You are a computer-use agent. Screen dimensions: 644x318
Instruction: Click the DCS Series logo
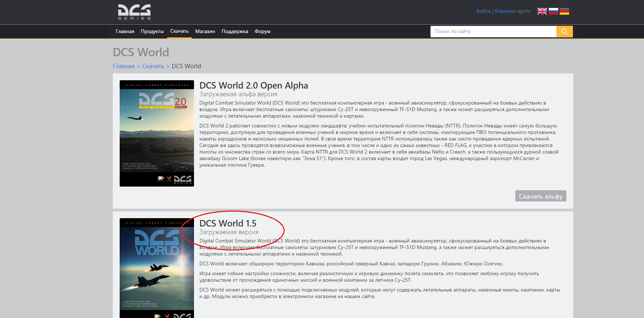coord(134,12)
